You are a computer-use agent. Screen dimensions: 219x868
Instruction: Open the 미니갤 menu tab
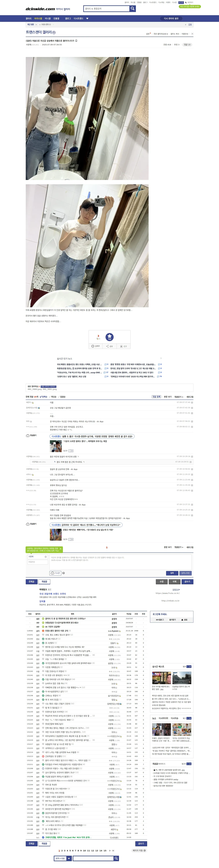click(48, 19)
